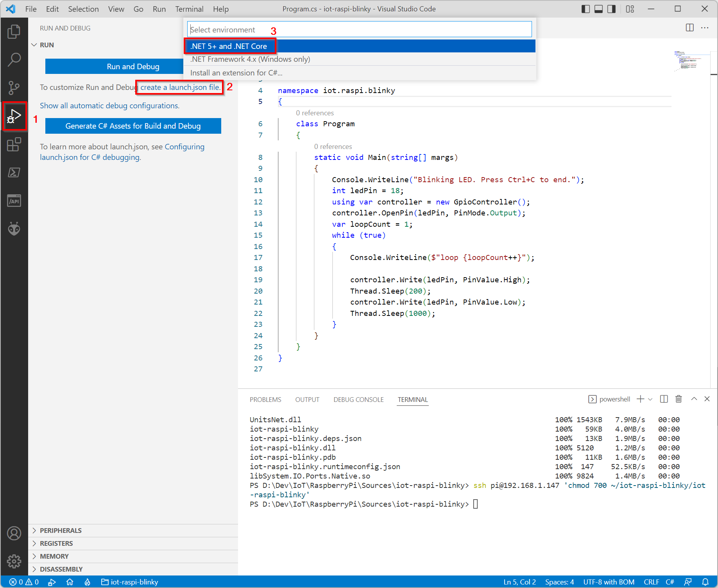718x588 pixels.
Task: Click create a launch.json file link
Action: coord(180,87)
